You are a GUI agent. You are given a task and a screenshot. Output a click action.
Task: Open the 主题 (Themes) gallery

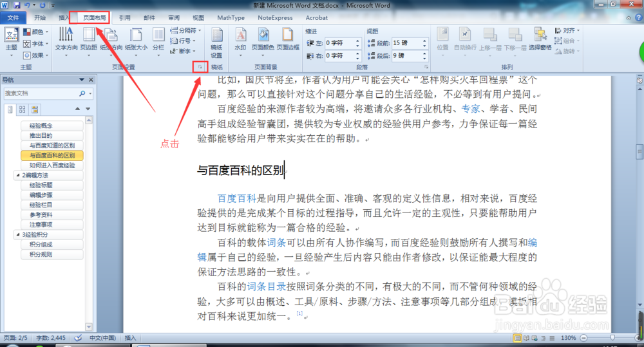pyautogui.click(x=11, y=42)
